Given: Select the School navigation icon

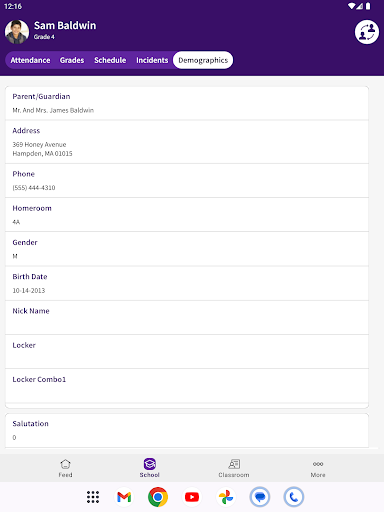Looking at the screenshot, I should point(150,464).
